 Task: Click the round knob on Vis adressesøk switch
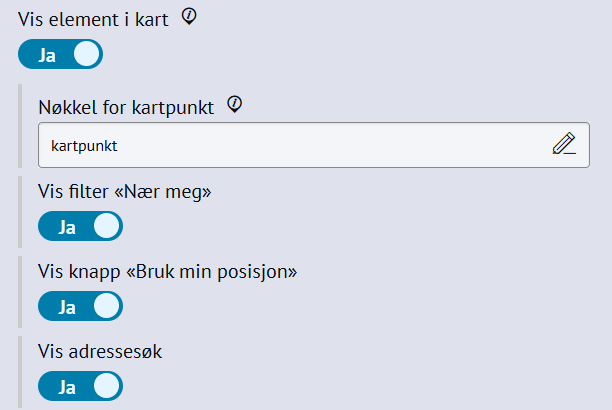[x=106, y=386]
